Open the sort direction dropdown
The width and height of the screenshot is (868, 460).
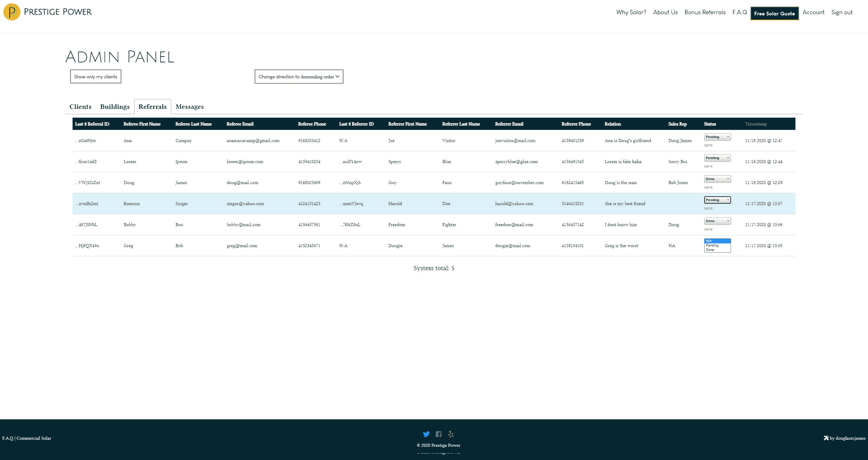[x=299, y=77]
